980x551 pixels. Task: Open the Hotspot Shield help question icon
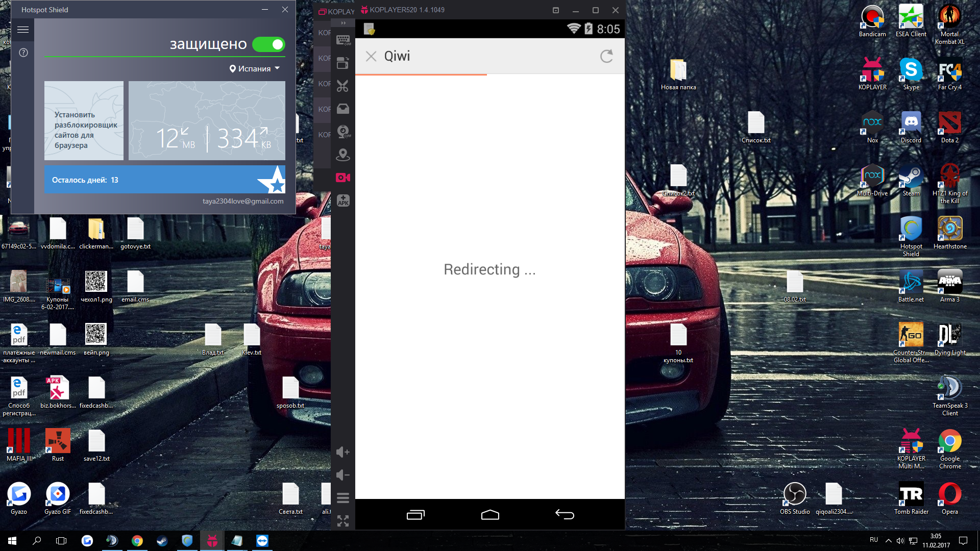click(23, 53)
